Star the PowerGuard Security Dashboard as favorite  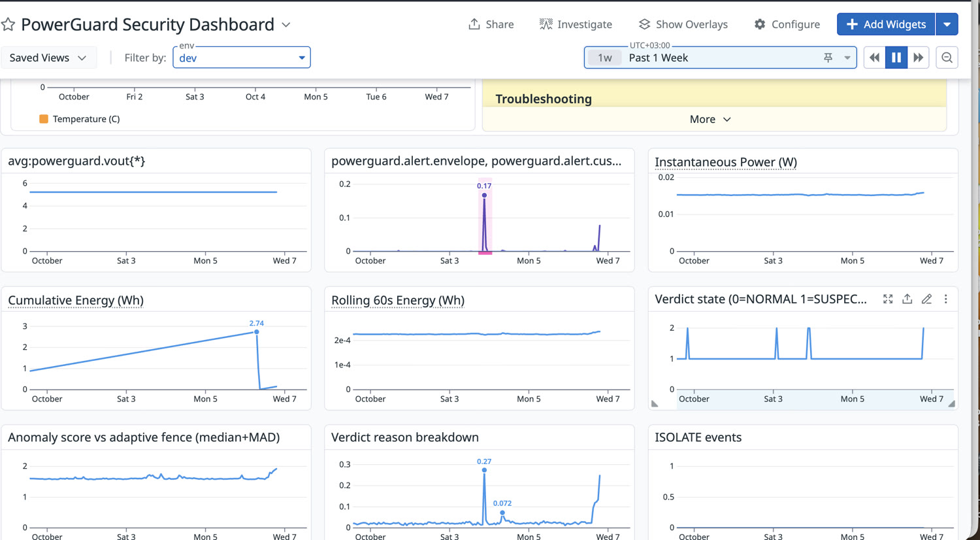click(8, 25)
